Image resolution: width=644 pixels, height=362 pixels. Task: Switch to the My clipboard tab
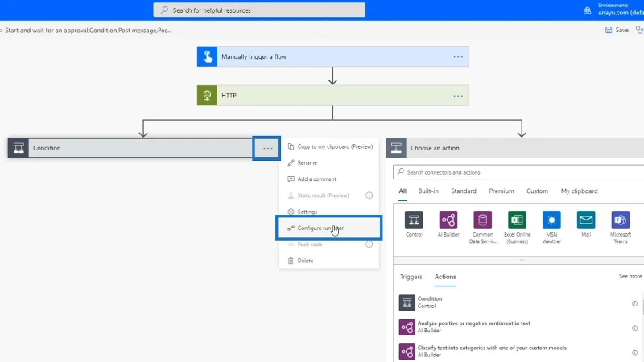pos(579,191)
